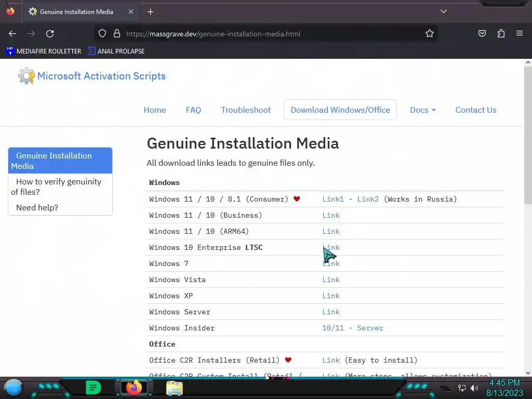Viewport: 532px width, 399px height.
Task: Expand the list all tabs chevron
Action: pos(444,11)
